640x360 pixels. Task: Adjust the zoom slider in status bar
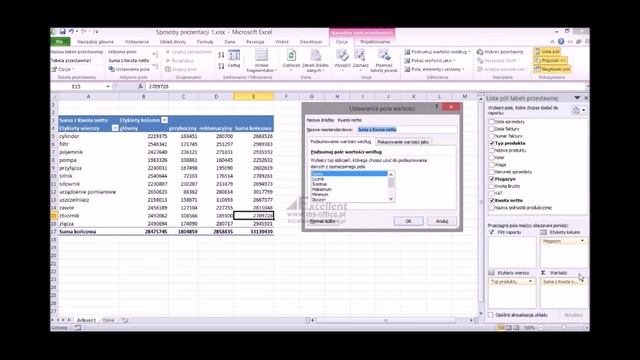click(x=564, y=327)
